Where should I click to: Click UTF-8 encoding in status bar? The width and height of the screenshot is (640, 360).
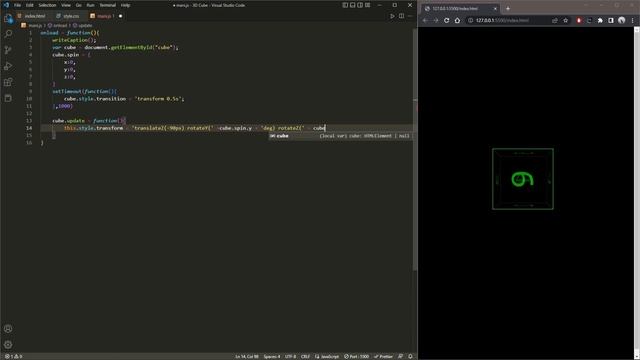[290, 356]
